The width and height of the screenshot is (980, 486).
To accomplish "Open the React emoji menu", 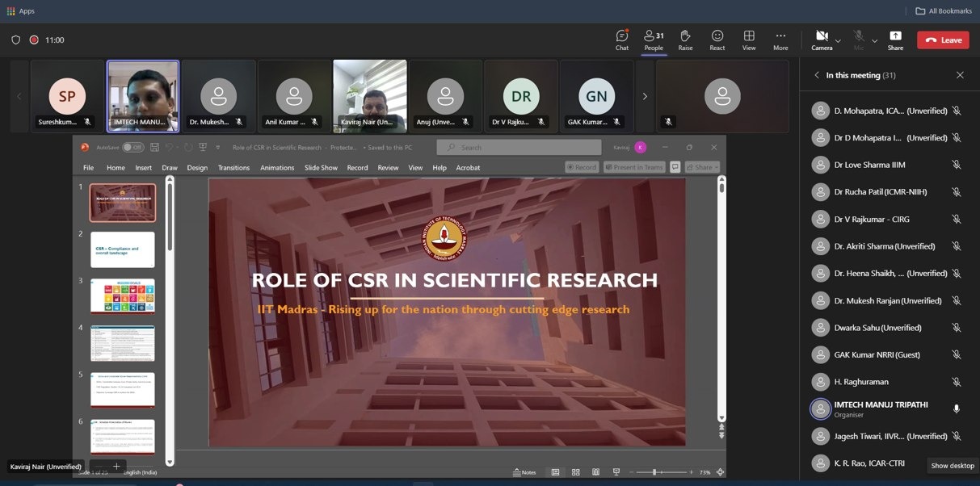I will click(717, 40).
